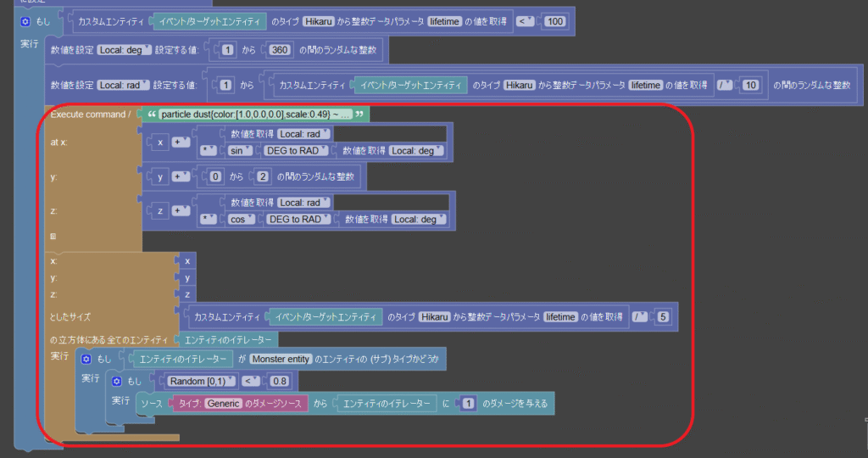
Task: Click the 0.8 probability value field
Action: pos(280,382)
